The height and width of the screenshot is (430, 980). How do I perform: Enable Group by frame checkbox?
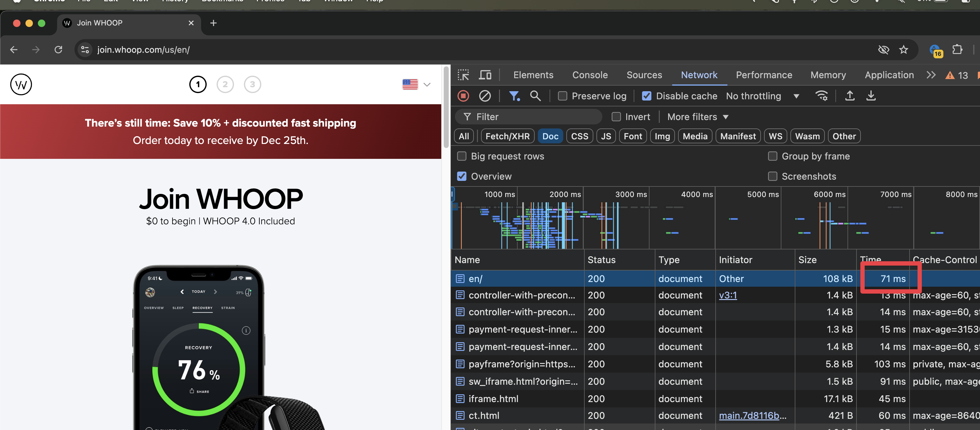772,156
